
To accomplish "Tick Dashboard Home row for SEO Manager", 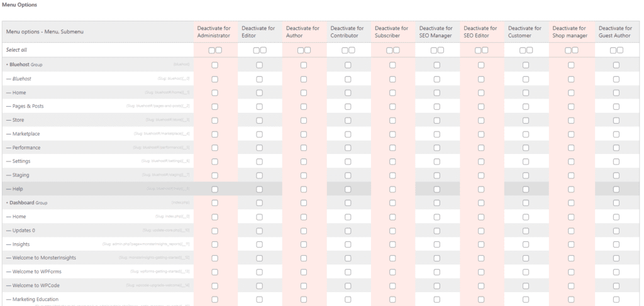I will coord(436,217).
